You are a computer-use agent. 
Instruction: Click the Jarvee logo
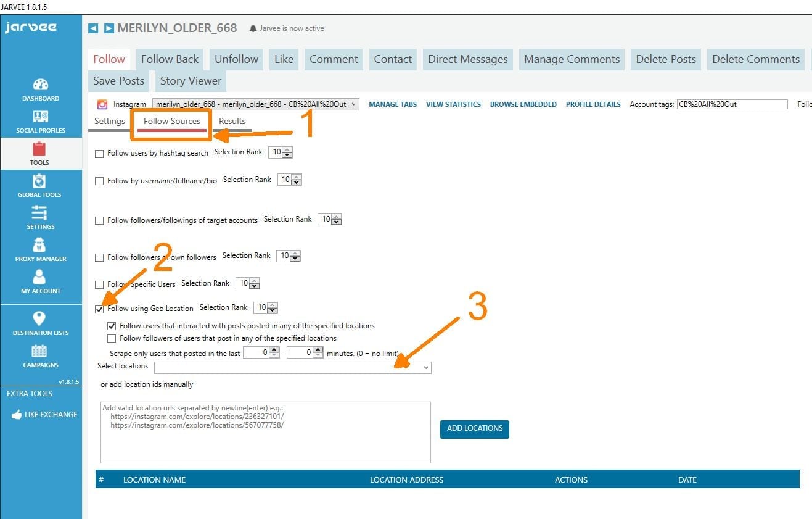click(31, 28)
